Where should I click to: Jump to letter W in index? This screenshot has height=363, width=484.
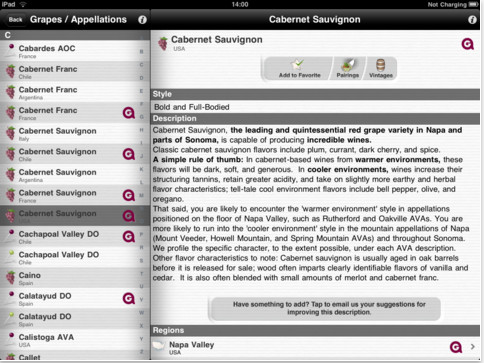coord(142,313)
